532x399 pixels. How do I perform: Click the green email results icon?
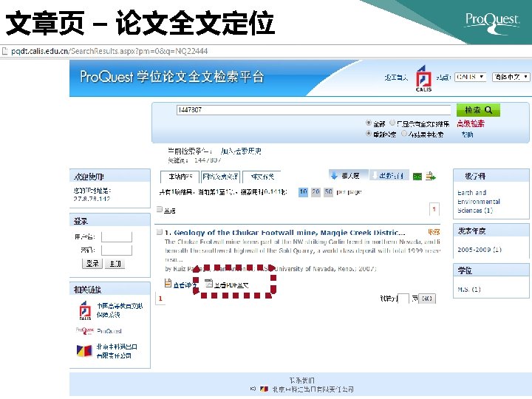tap(417, 177)
